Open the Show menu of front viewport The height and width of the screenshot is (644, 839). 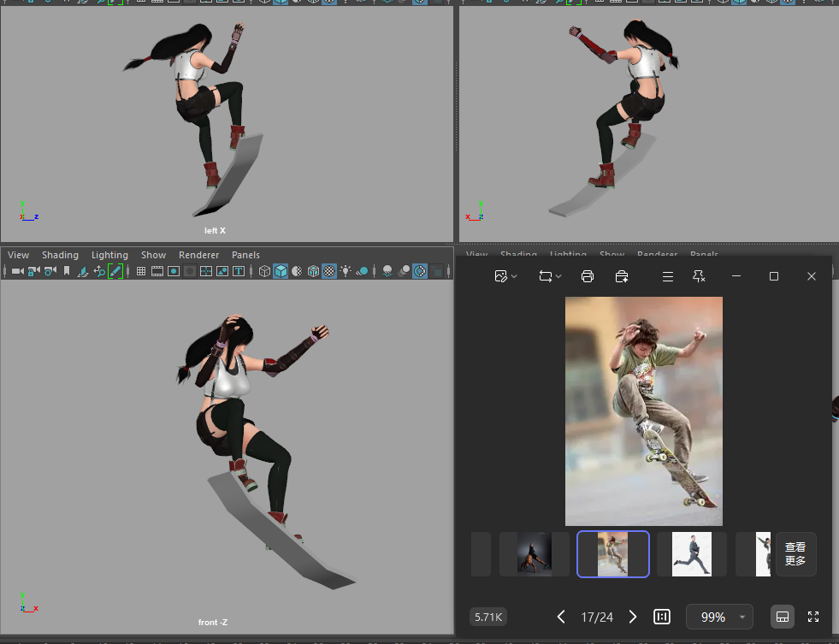pos(154,255)
